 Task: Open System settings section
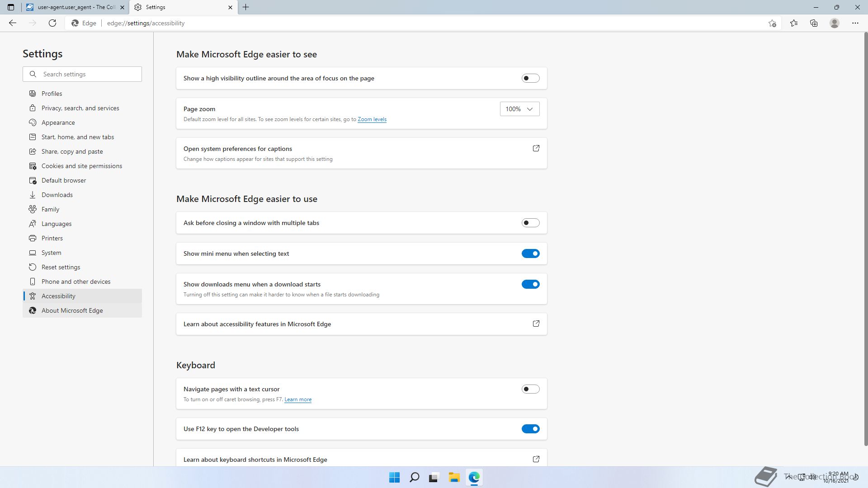pyautogui.click(x=82, y=253)
